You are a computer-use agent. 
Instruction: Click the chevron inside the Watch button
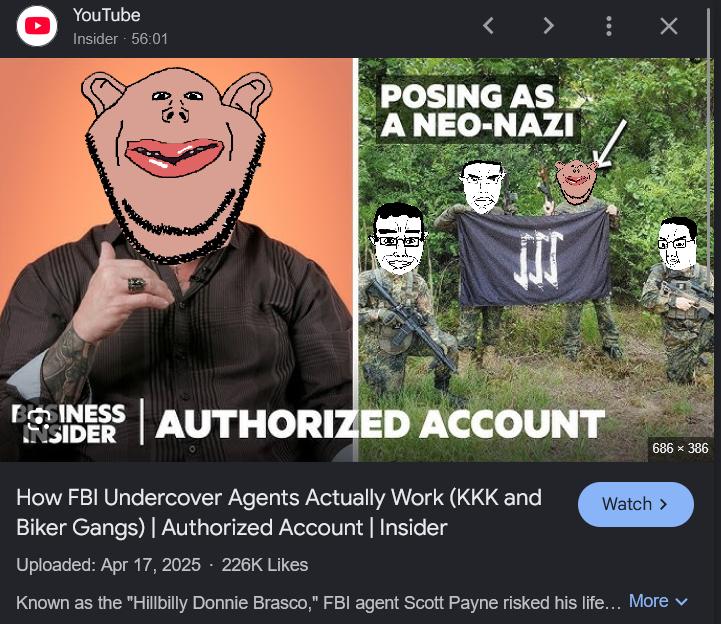(663, 504)
